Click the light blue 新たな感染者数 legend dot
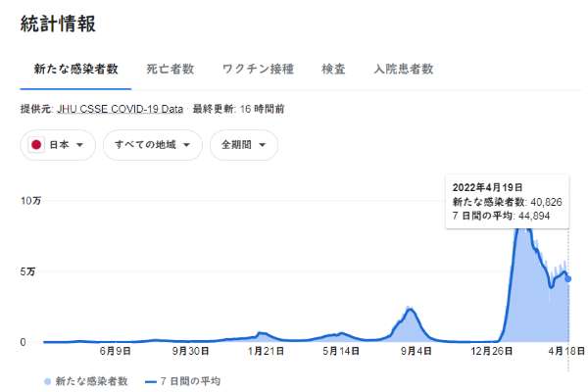 (x=48, y=380)
